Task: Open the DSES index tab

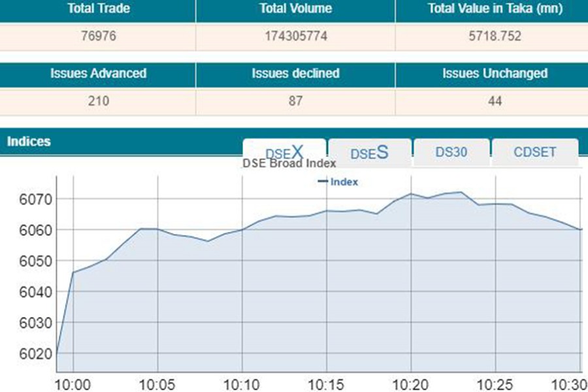Action: pyautogui.click(x=370, y=152)
